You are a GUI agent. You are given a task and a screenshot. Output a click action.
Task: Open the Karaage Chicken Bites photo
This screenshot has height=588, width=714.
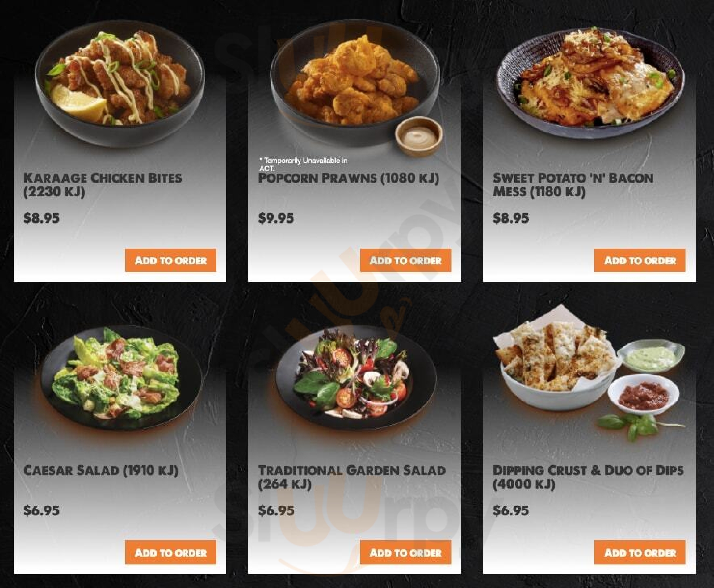point(120,88)
